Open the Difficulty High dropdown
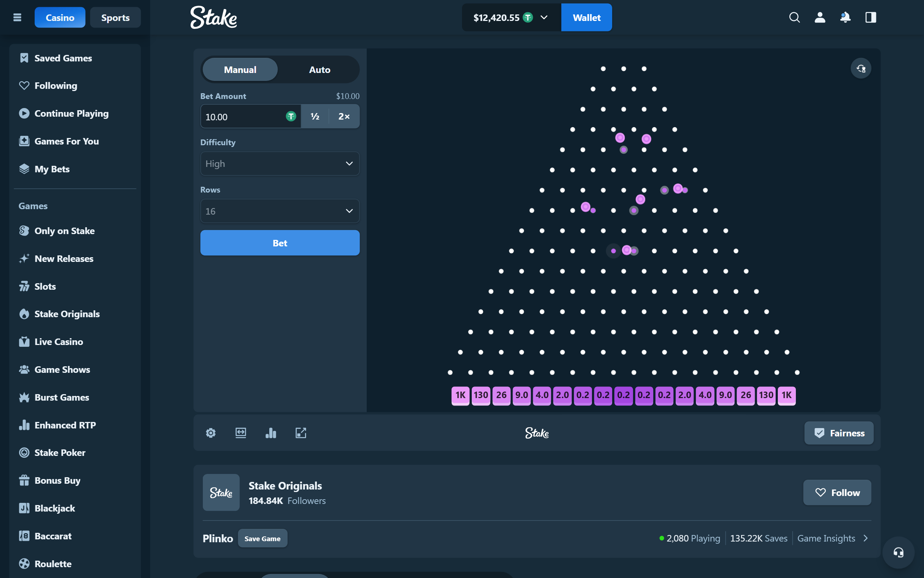The width and height of the screenshot is (924, 578). click(x=280, y=164)
